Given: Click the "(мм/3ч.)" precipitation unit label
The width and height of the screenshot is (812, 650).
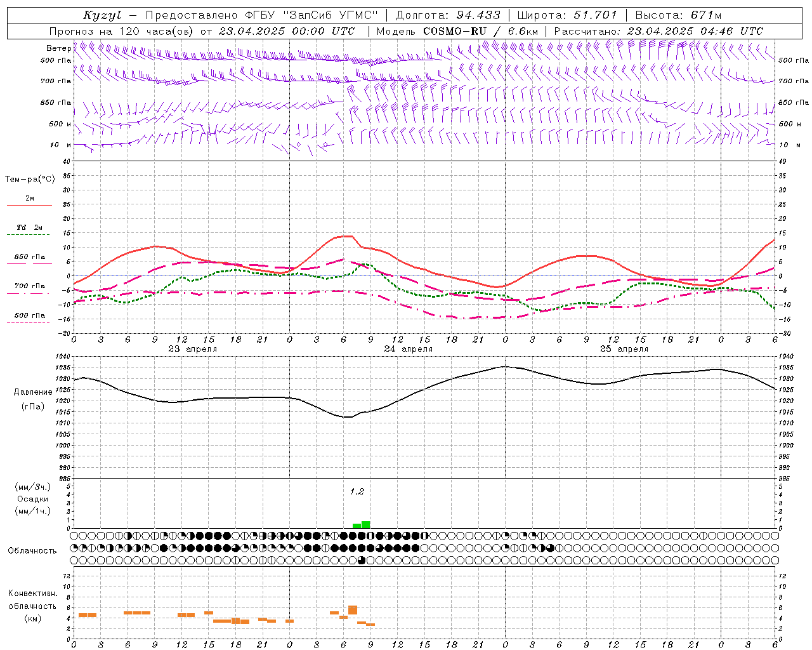Looking at the screenshot, I should (33, 487).
